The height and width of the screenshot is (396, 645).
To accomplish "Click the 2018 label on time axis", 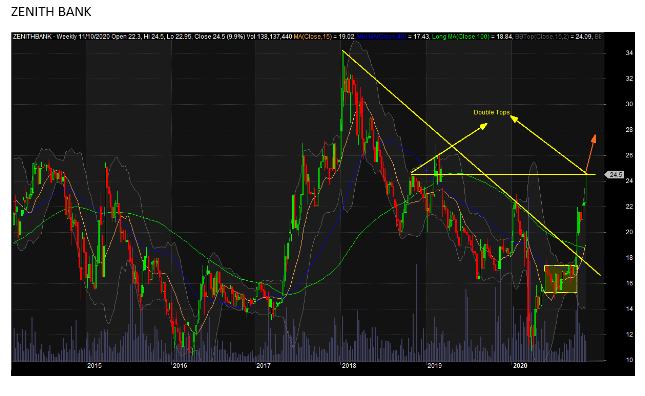I will 349,365.
